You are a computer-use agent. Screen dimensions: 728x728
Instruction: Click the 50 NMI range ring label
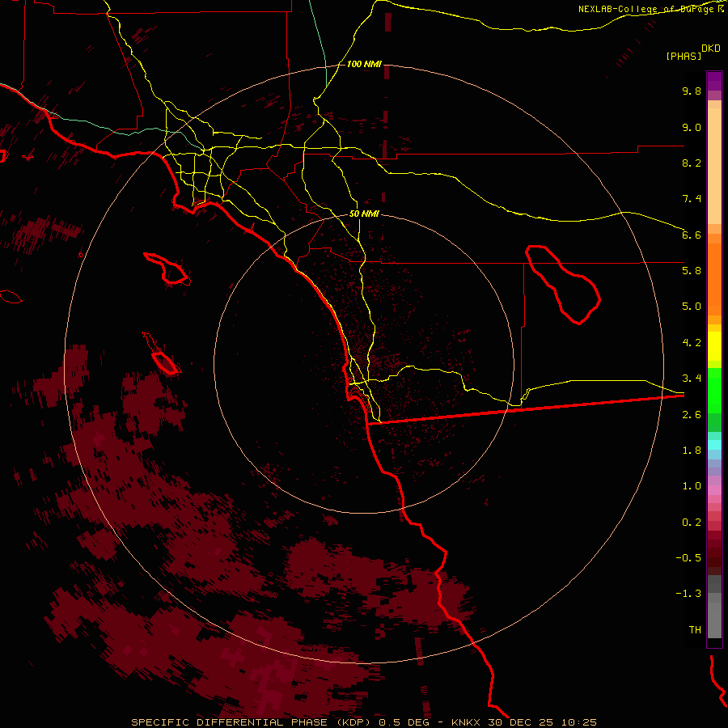364,214
